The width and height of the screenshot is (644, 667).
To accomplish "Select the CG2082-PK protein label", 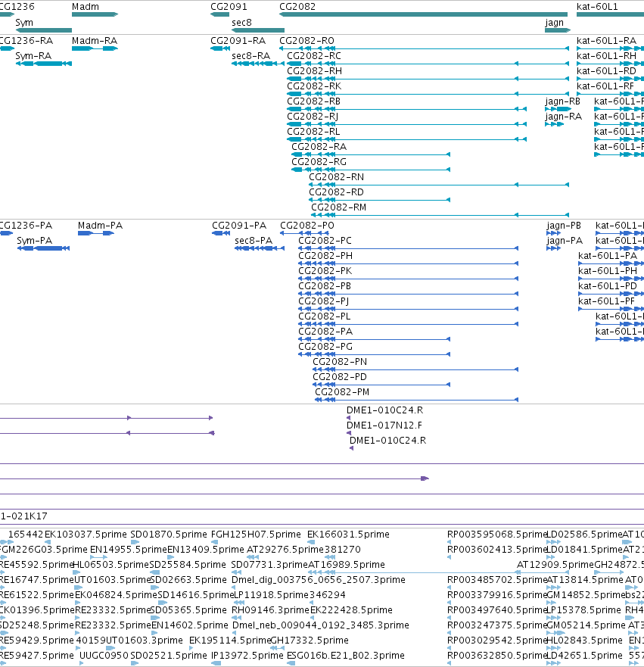I will pos(325,271).
